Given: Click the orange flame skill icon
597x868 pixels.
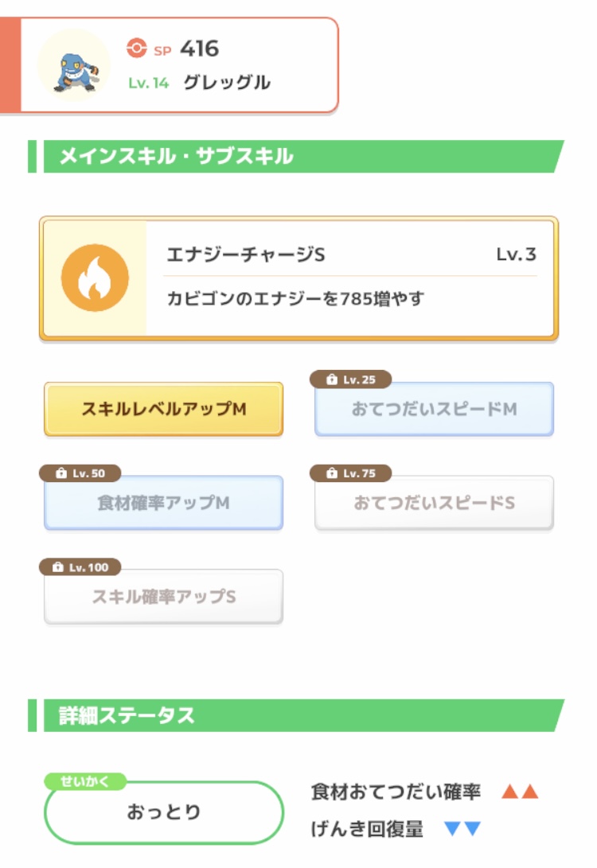Looking at the screenshot, I should tap(96, 278).
